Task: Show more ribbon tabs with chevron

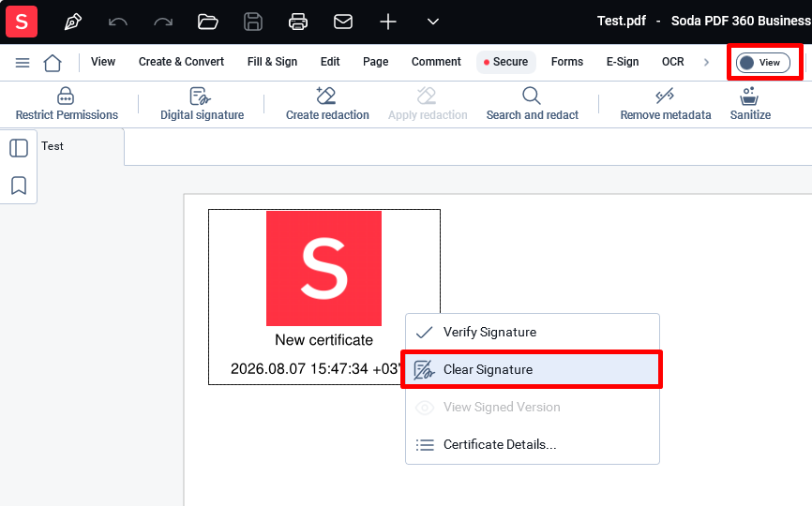Action: (706, 62)
